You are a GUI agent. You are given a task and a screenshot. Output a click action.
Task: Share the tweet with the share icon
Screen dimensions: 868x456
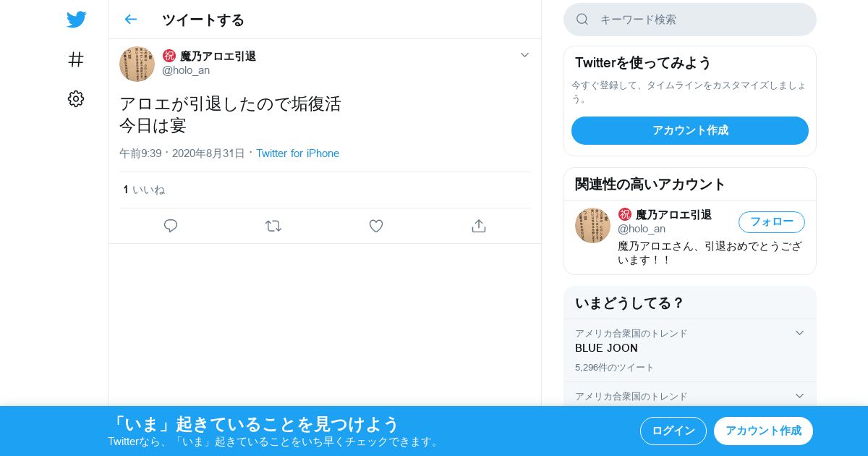(479, 226)
